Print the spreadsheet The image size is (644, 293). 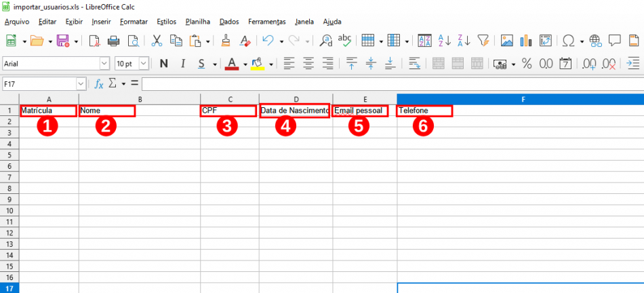[114, 41]
